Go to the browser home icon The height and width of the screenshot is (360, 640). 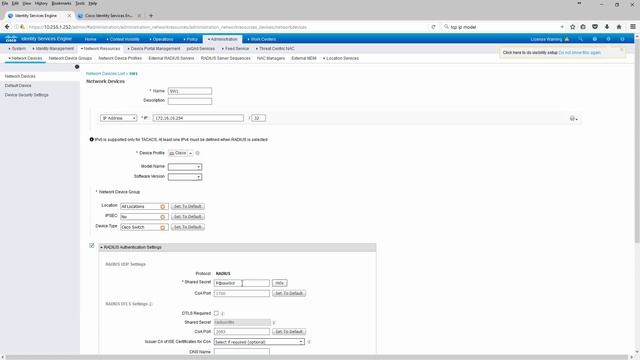(x=619, y=27)
